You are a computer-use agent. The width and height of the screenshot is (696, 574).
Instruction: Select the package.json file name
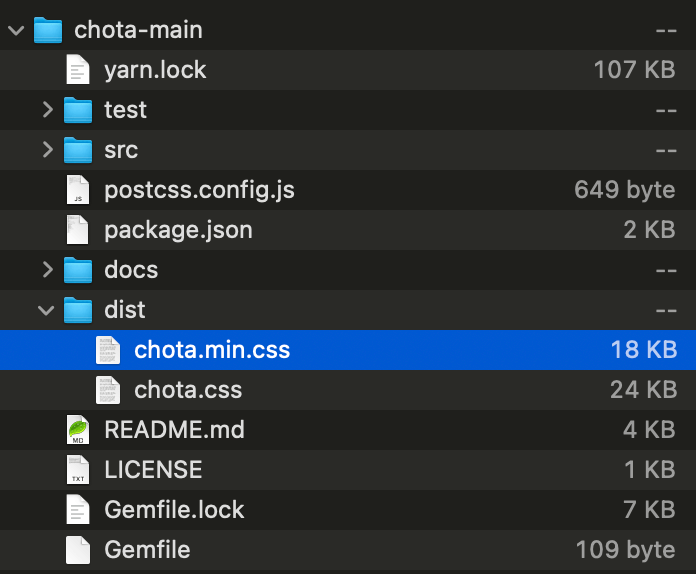click(x=178, y=230)
